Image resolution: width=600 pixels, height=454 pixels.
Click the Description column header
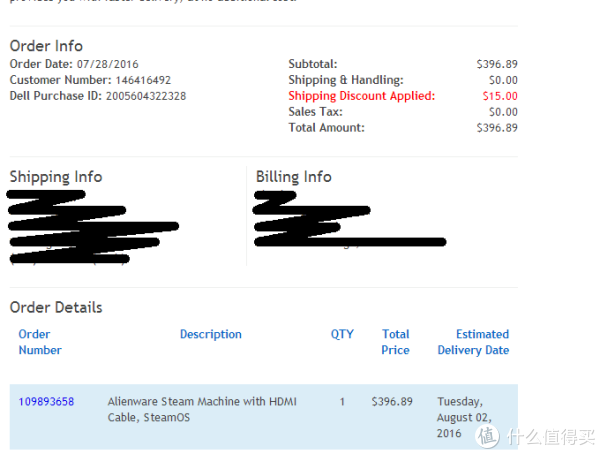pos(211,334)
